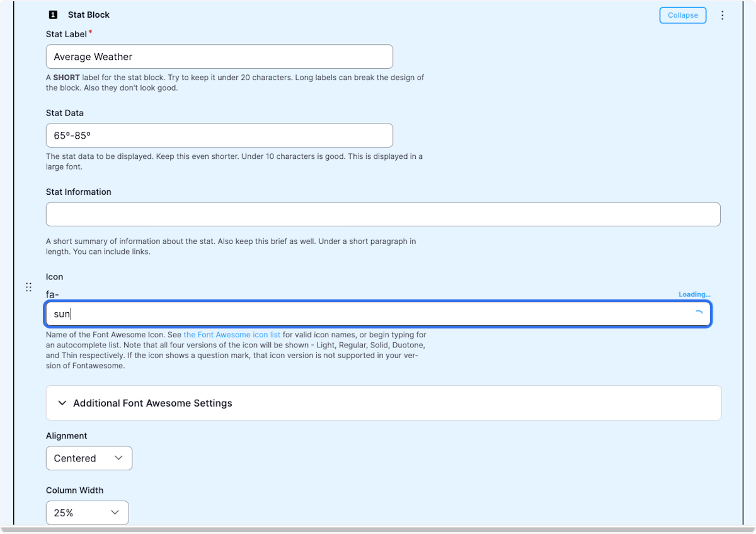Open the Stat Block three-dot options menu
This screenshot has height=534, width=756.
pyautogui.click(x=722, y=15)
